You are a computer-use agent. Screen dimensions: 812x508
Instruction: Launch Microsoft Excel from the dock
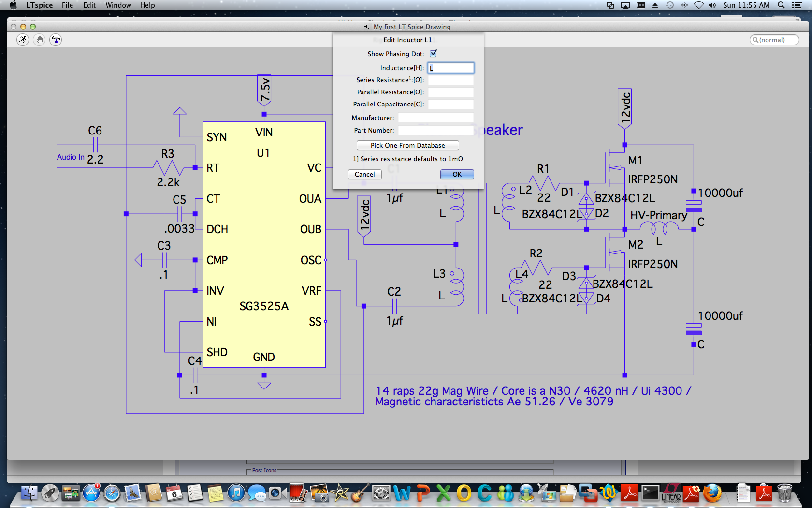(443, 493)
